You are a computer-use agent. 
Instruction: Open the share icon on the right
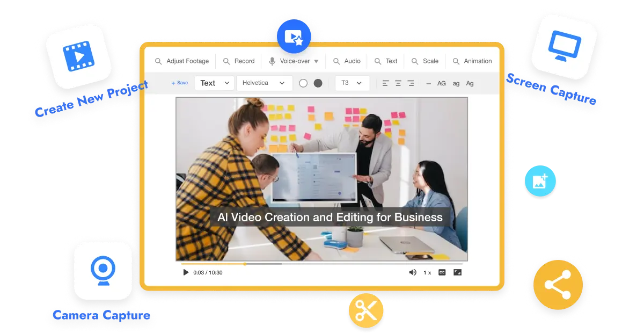click(557, 286)
